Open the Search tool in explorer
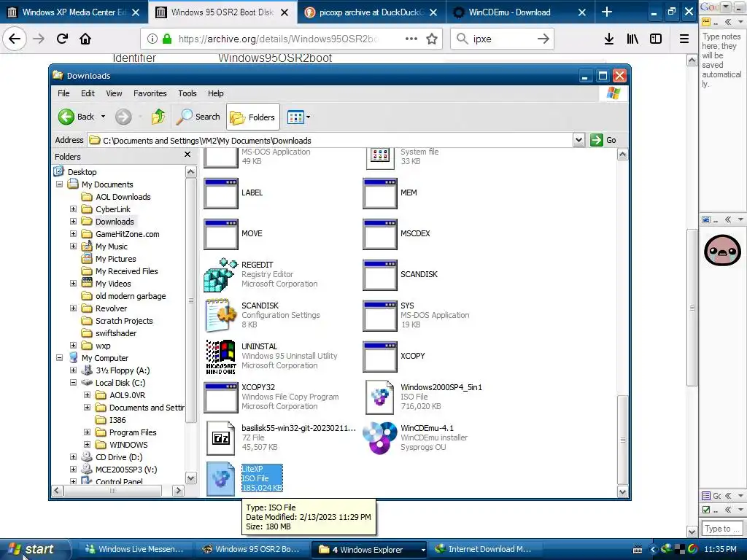 tap(198, 117)
